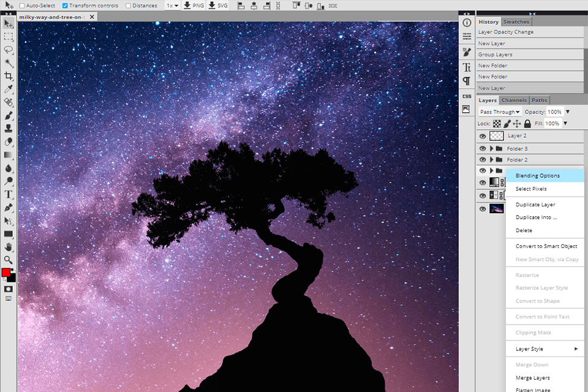Select the Crop tool
This screenshot has height=392, width=588.
coord(9,76)
